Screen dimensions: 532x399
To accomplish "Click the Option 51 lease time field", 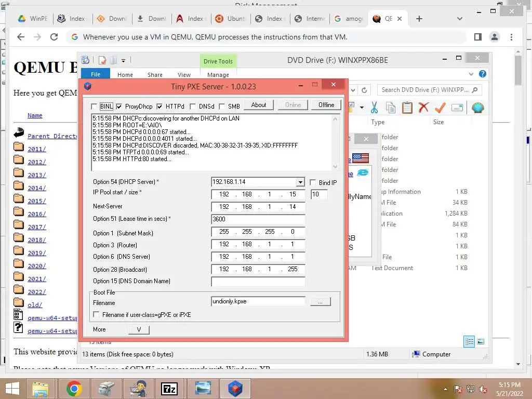I will pos(258,219).
